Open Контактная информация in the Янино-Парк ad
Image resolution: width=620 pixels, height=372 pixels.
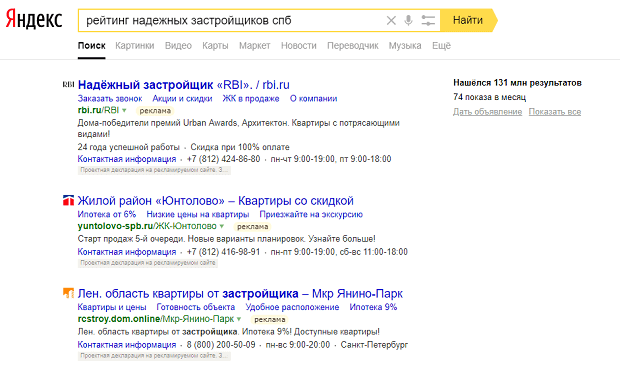point(127,345)
